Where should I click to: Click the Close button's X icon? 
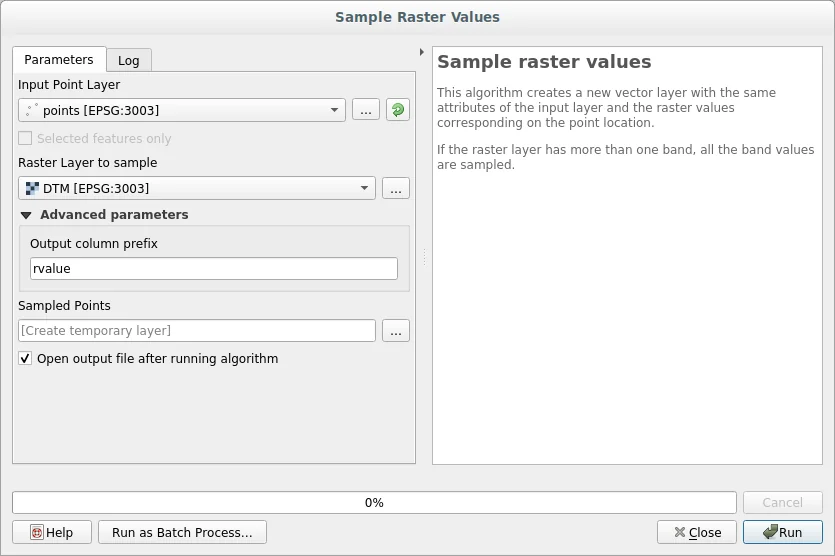point(680,533)
